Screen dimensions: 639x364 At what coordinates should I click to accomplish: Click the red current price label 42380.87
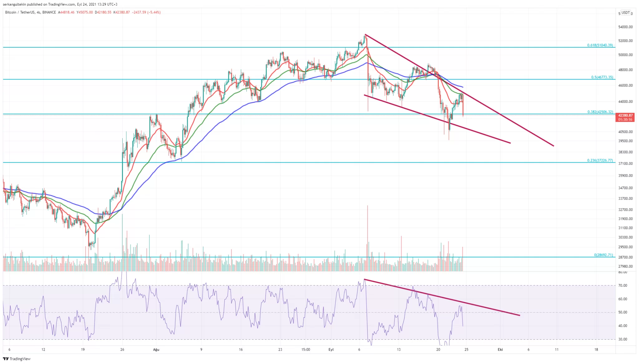(x=625, y=115)
